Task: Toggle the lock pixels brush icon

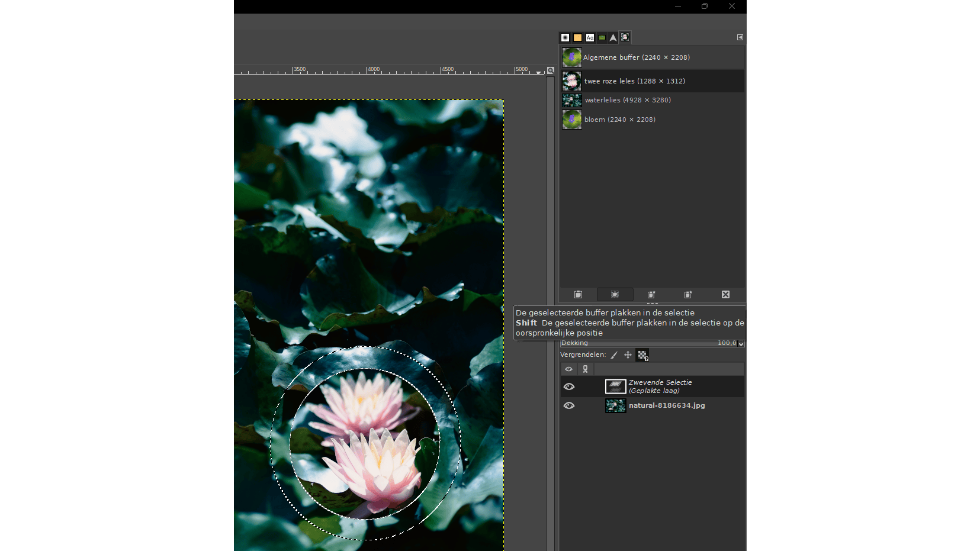Action: coord(614,355)
